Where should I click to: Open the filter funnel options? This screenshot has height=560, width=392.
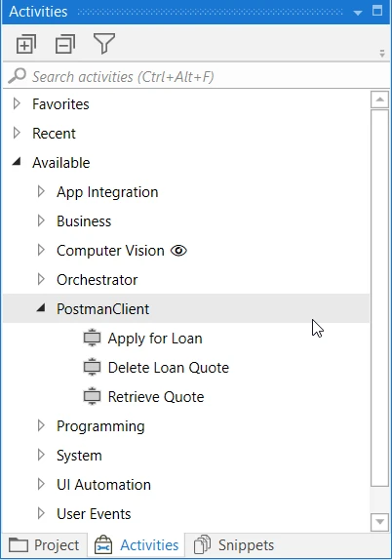click(x=104, y=44)
